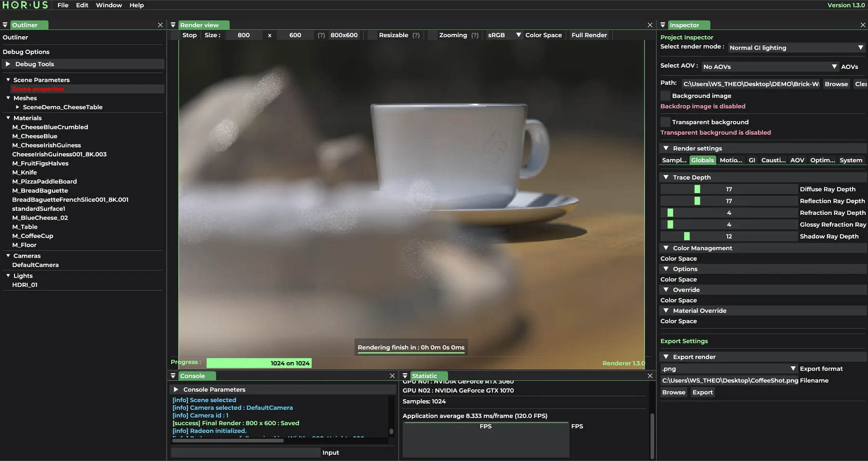
Task: Click the Export button
Action: (703, 392)
